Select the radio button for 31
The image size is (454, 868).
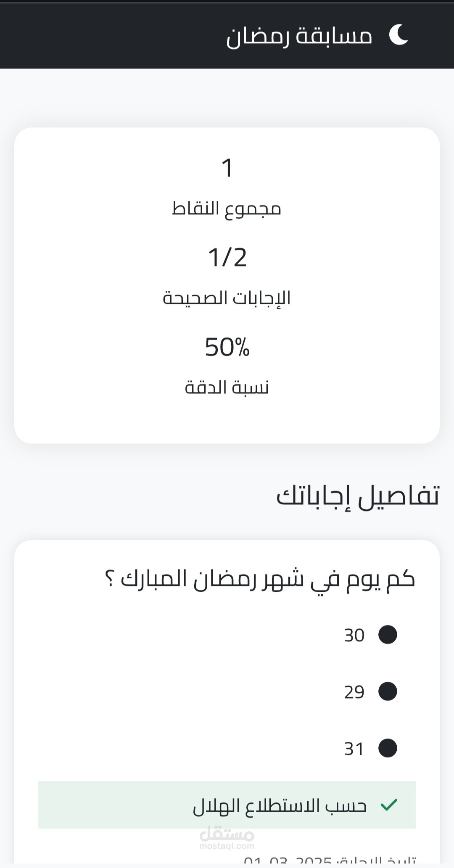(x=388, y=748)
